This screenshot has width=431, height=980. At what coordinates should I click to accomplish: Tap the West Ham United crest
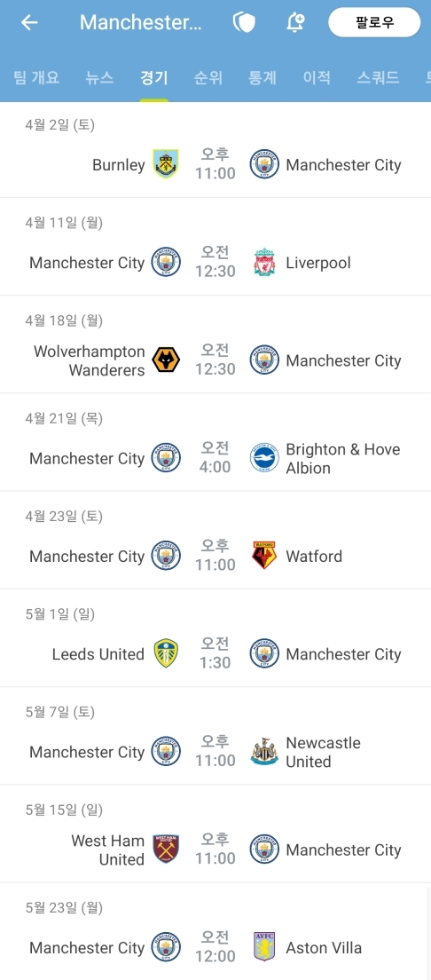[166, 850]
